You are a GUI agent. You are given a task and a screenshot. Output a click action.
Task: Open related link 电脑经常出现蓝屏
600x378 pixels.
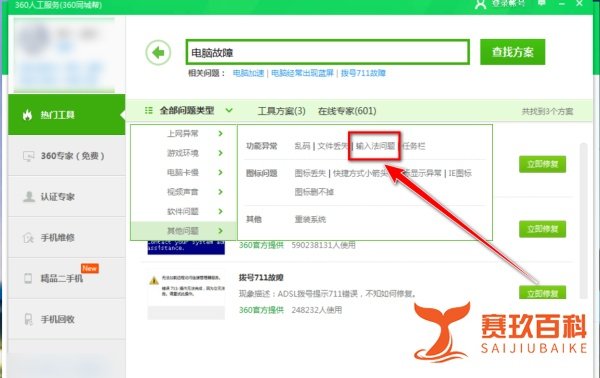pos(302,73)
